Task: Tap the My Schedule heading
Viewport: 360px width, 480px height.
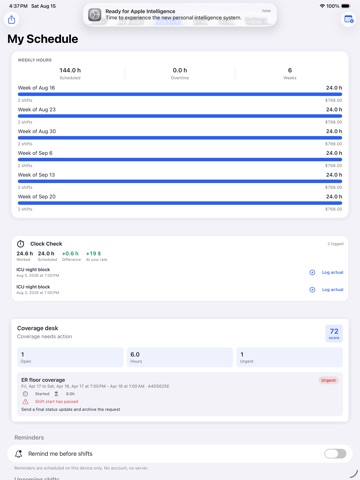Action: (43, 39)
